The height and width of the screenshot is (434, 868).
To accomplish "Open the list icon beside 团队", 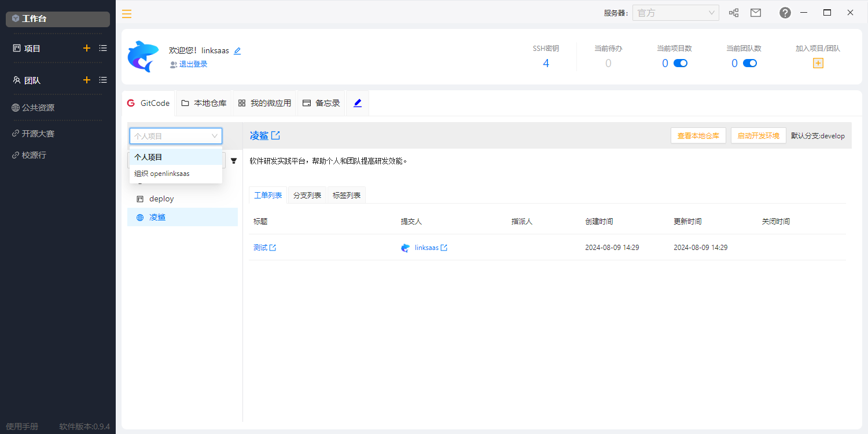I will click(103, 80).
